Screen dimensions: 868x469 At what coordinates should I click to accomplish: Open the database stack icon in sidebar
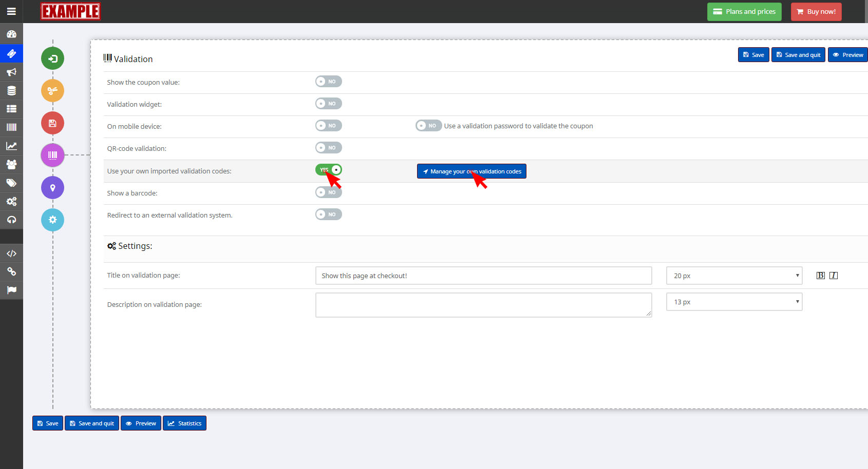[11, 91]
